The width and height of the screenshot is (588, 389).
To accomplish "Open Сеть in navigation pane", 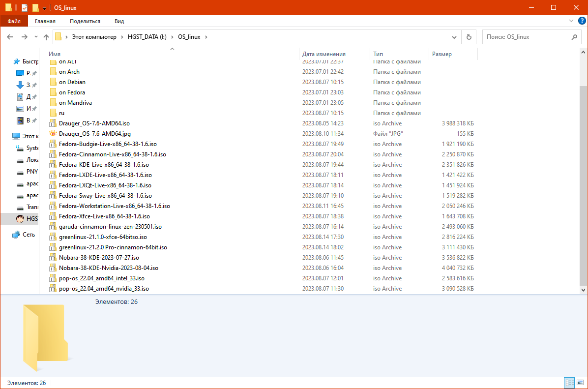I will coord(23,235).
